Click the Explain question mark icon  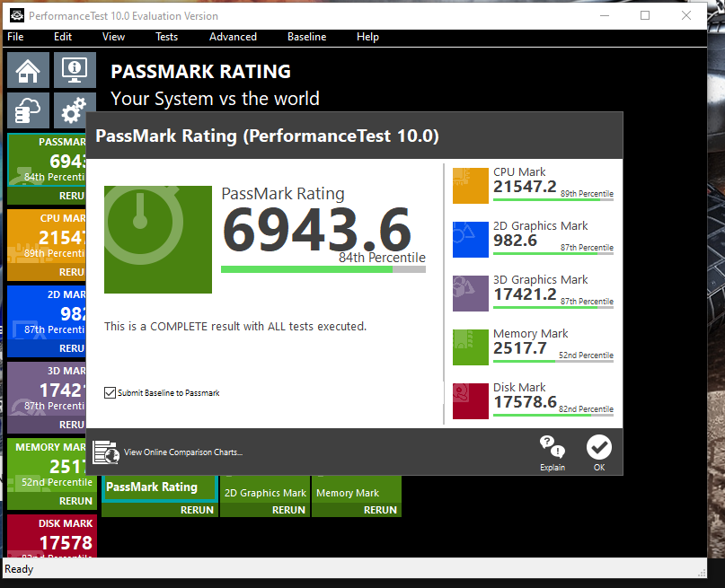(x=553, y=447)
